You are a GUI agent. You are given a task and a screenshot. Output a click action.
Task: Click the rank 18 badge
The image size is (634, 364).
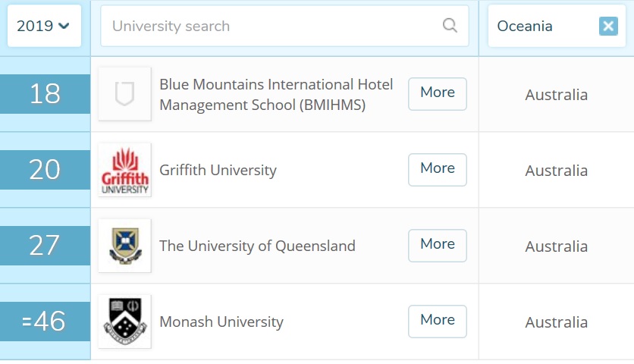[45, 95]
